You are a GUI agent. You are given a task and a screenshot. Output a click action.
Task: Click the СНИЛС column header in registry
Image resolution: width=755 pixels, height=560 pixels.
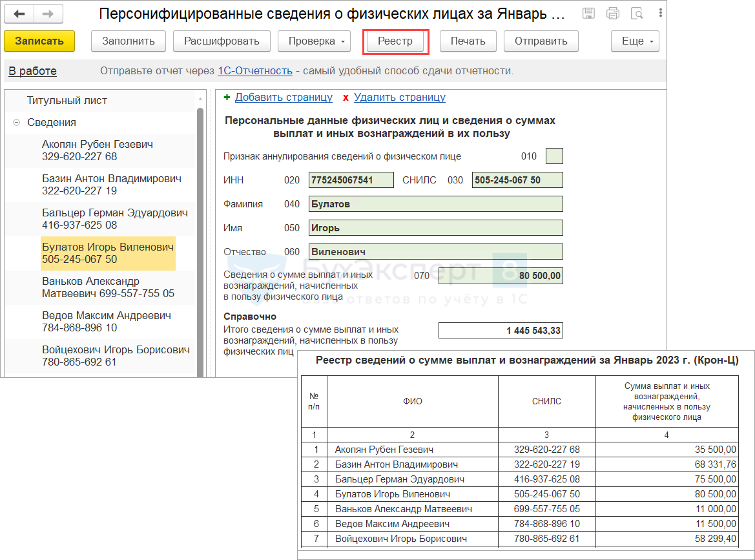[x=546, y=402]
